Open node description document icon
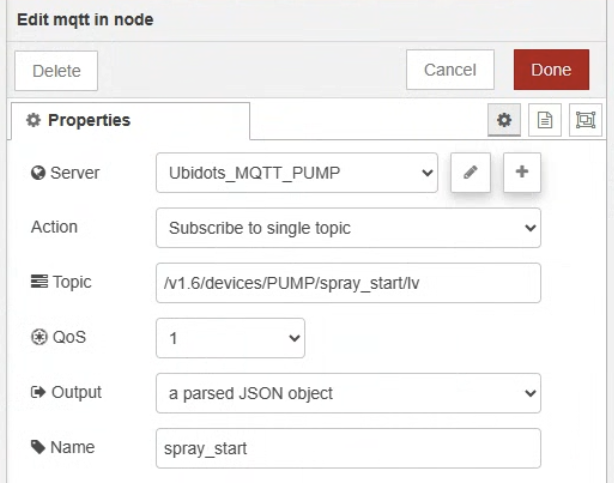The height and width of the screenshot is (483, 614). tap(545, 120)
